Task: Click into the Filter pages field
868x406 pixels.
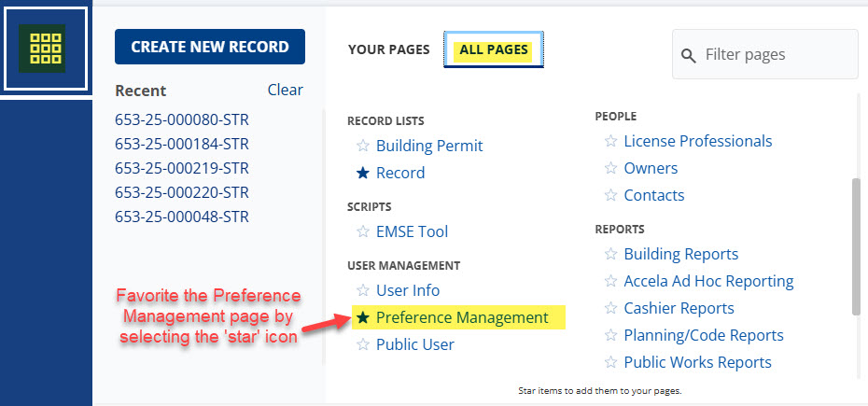Action: pos(775,54)
